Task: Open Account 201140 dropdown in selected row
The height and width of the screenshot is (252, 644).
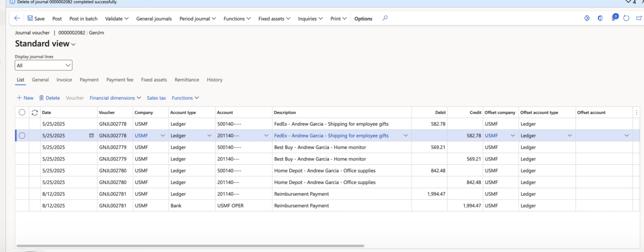Action: tap(266, 135)
